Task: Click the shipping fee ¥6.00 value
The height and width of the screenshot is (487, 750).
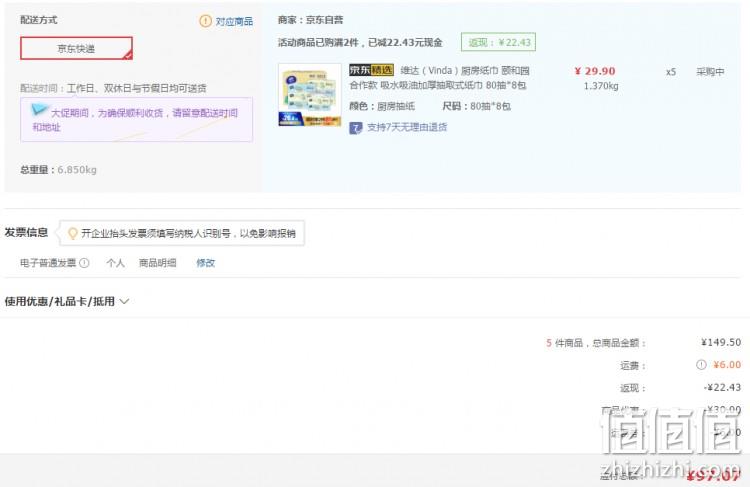Action: pos(727,365)
